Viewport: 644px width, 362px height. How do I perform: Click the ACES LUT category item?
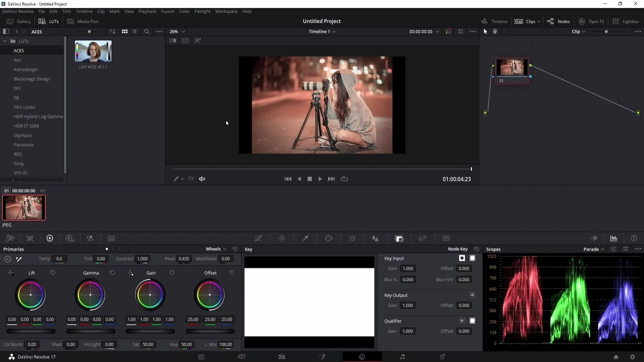coord(18,50)
